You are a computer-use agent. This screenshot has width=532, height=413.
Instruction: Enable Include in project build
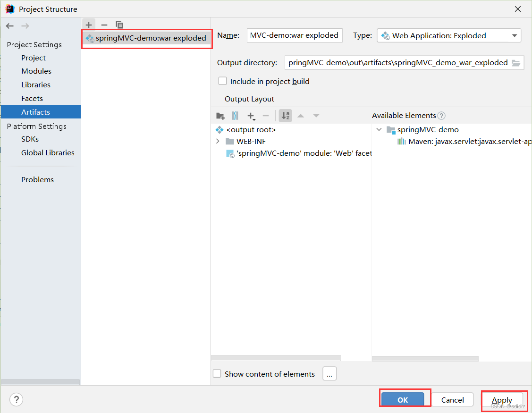[x=223, y=81]
